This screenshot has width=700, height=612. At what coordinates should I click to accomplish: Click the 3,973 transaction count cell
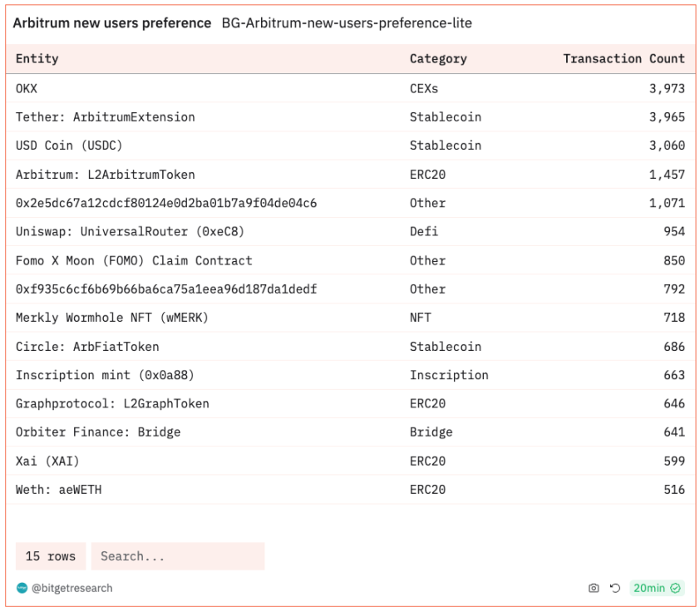click(667, 88)
